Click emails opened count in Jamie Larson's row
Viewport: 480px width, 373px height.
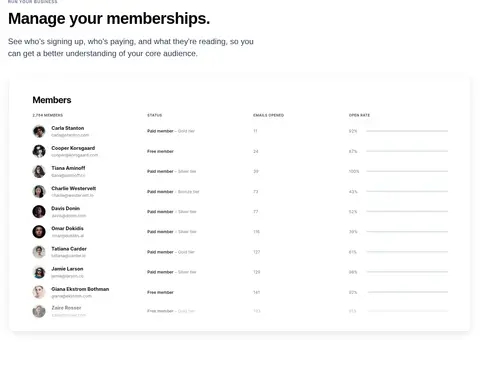(x=257, y=272)
